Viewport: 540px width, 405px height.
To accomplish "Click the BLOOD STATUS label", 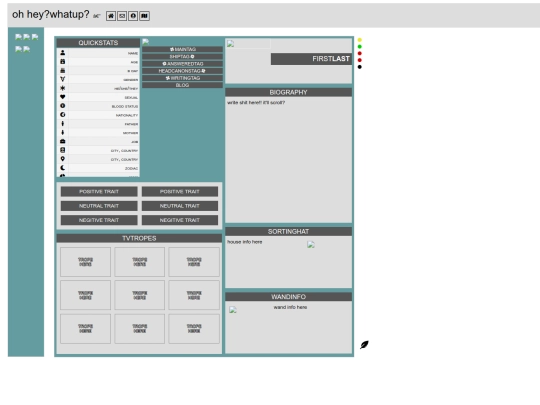I will click(x=125, y=106).
